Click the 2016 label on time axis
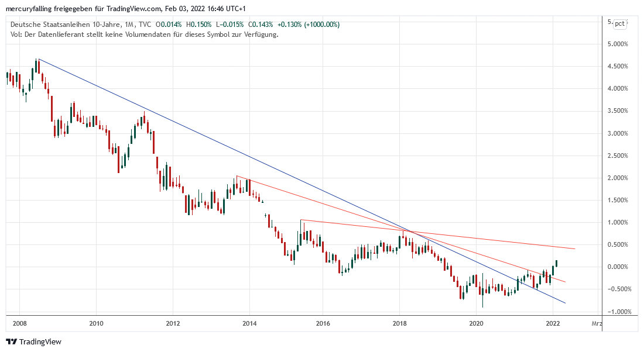 pyautogui.click(x=323, y=323)
